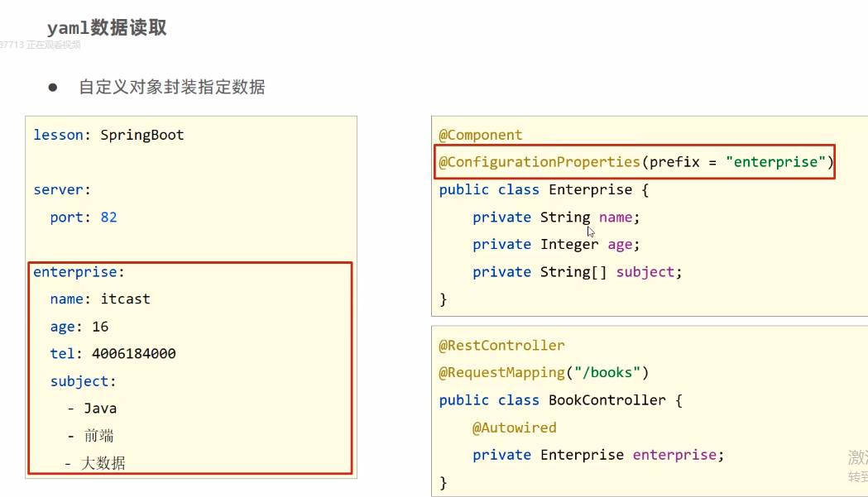Click the 'yaml数据读取' slide title
868x497 pixels.
[x=107, y=28]
